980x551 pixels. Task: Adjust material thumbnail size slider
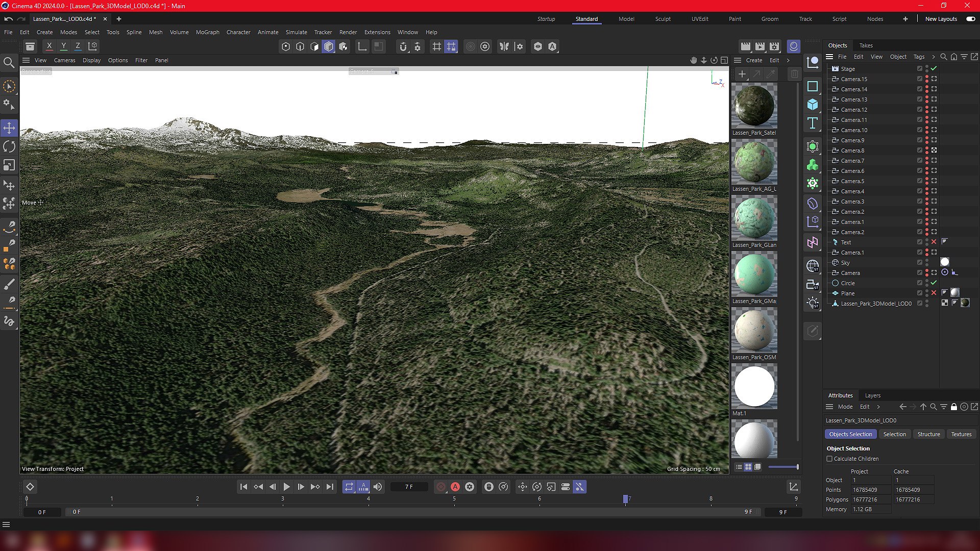click(783, 467)
